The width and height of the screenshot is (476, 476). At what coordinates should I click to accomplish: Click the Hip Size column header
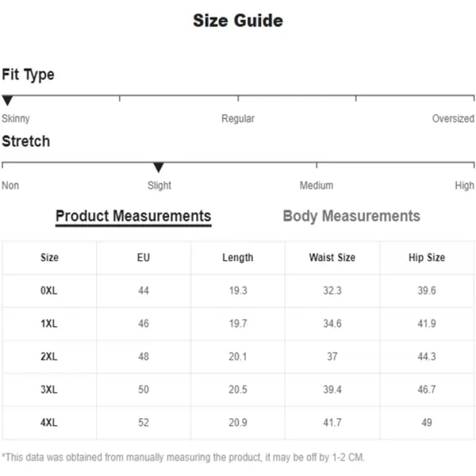(427, 257)
